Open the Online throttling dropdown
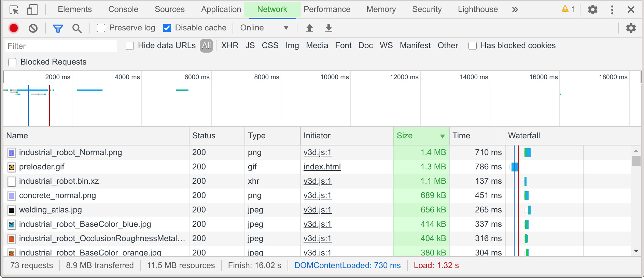The image size is (644, 278). coord(265,28)
